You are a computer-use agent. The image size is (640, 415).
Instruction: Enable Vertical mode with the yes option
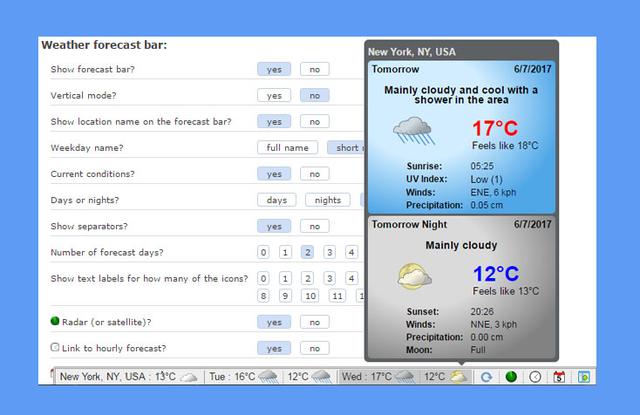coord(273,95)
